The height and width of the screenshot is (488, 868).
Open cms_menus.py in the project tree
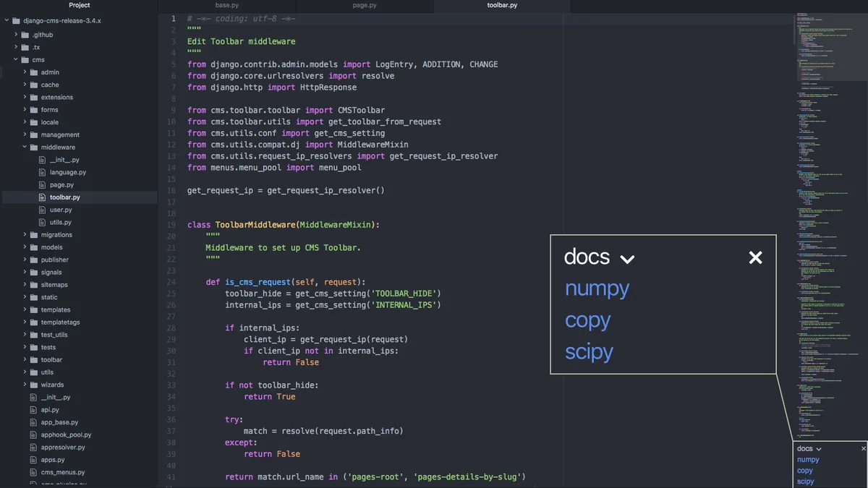(x=63, y=472)
